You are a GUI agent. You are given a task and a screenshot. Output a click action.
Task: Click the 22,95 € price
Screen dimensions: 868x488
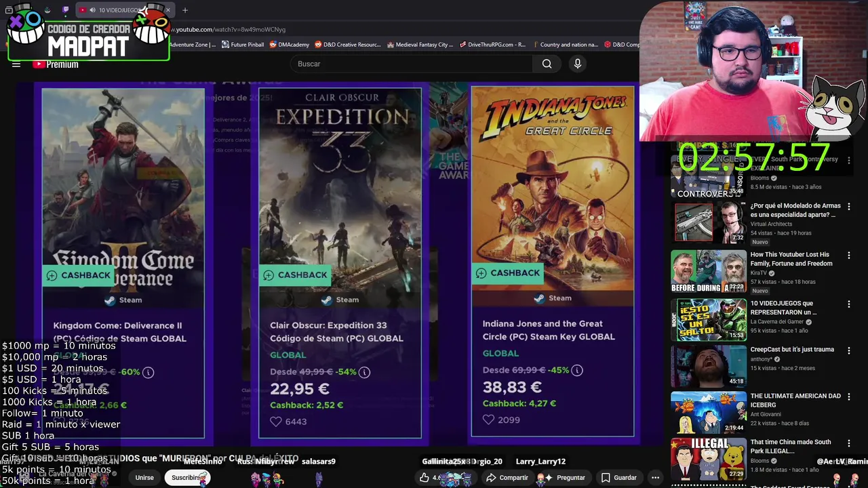300,389
